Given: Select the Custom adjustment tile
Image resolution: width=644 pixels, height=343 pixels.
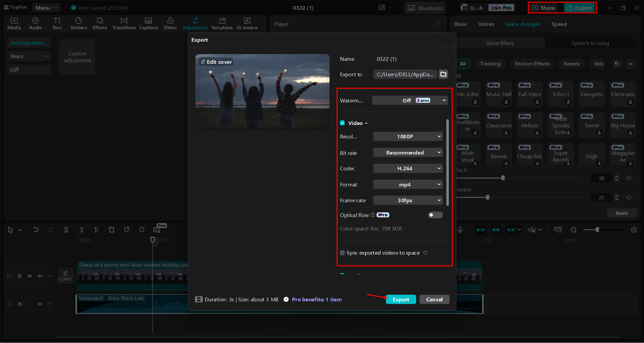Looking at the screenshot, I should coord(78,57).
